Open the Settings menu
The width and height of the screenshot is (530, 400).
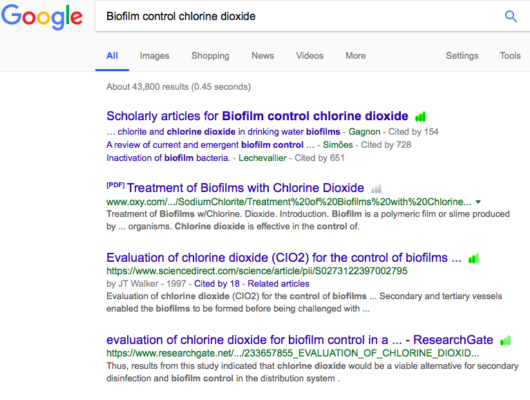tap(462, 55)
